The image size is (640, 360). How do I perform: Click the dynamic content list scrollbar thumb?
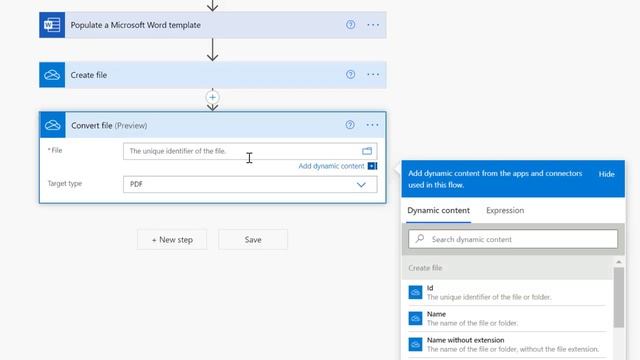click(619, 298)
